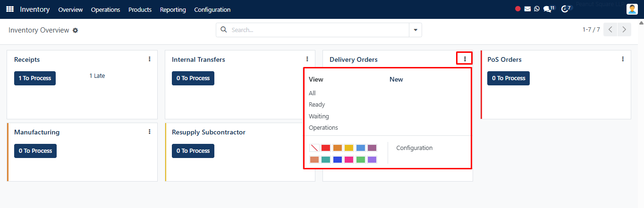
Task: Click the Inventory Overview breadcrumb title
Action: [39, 30]
